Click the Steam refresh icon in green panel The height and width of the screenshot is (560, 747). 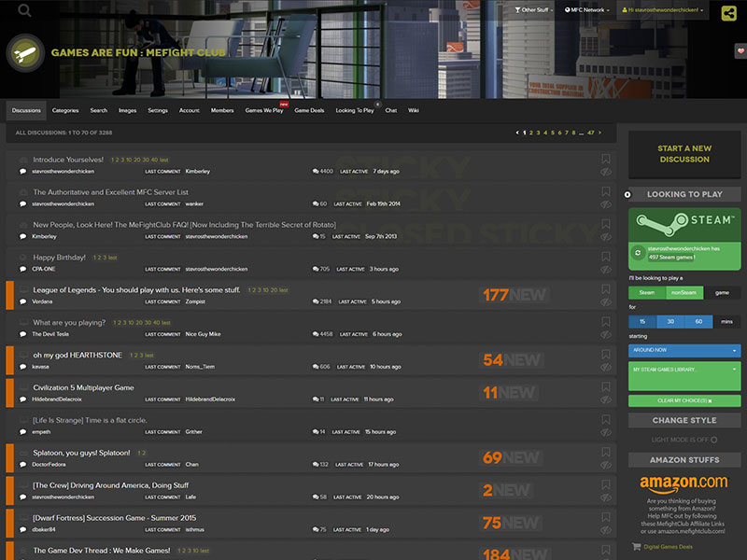pyautogui.click(x=638, y=253)
